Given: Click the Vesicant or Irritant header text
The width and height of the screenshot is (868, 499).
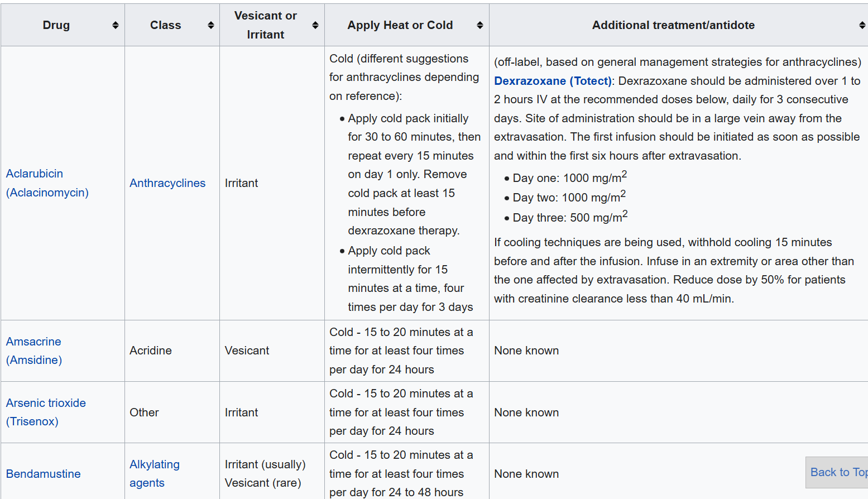Looking at the screenshot, I should 265,25.
